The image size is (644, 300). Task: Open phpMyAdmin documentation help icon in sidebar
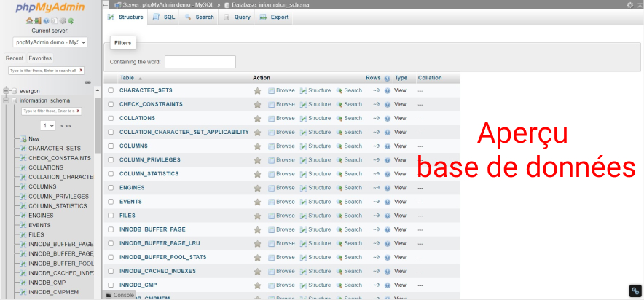pyautogui.click(x=46, y=20)
